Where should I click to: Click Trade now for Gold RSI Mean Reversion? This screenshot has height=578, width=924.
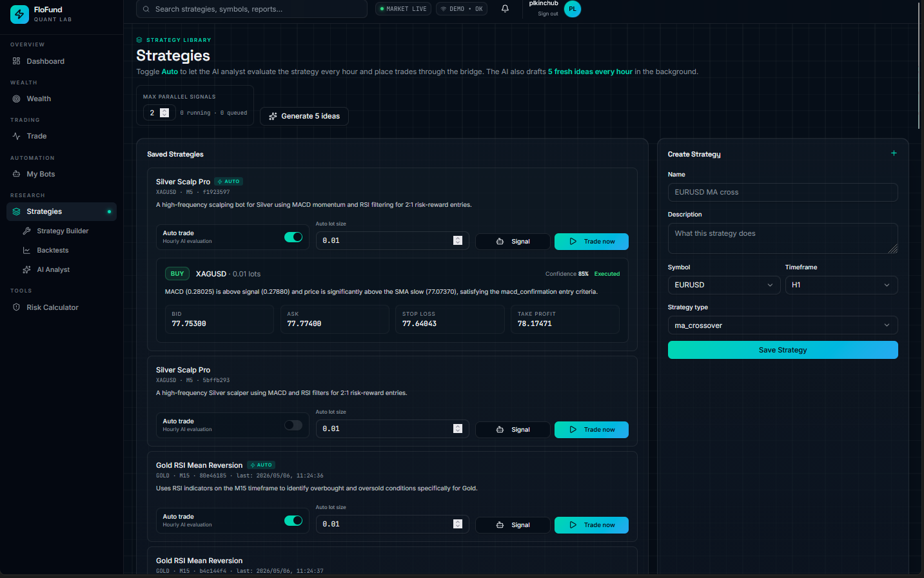[x=591, y=525]
